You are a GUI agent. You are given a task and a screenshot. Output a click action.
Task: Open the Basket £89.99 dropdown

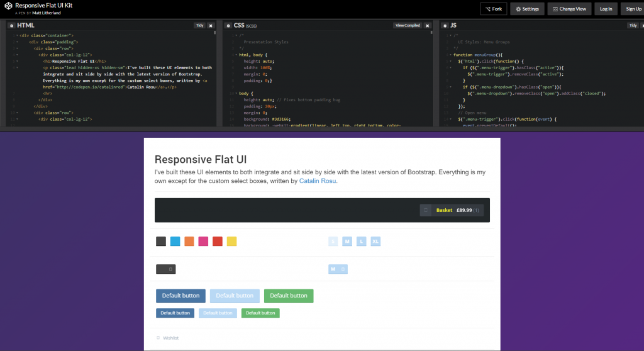[x=458, y=210]
